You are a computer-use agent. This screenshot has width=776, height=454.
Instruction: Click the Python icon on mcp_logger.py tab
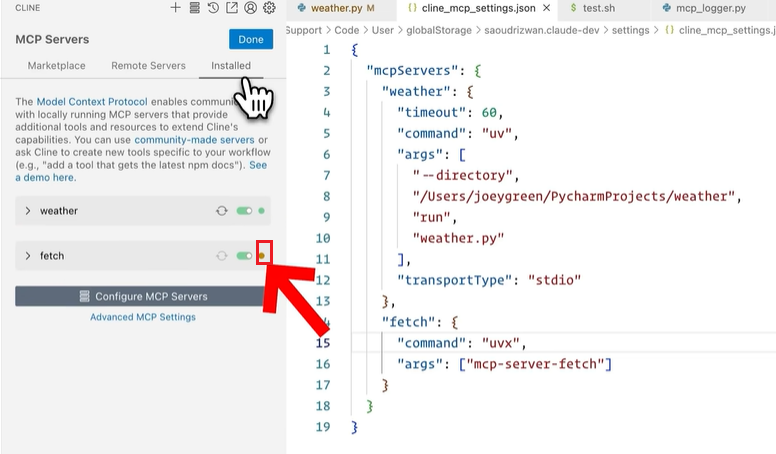click(x=667, y=8)
